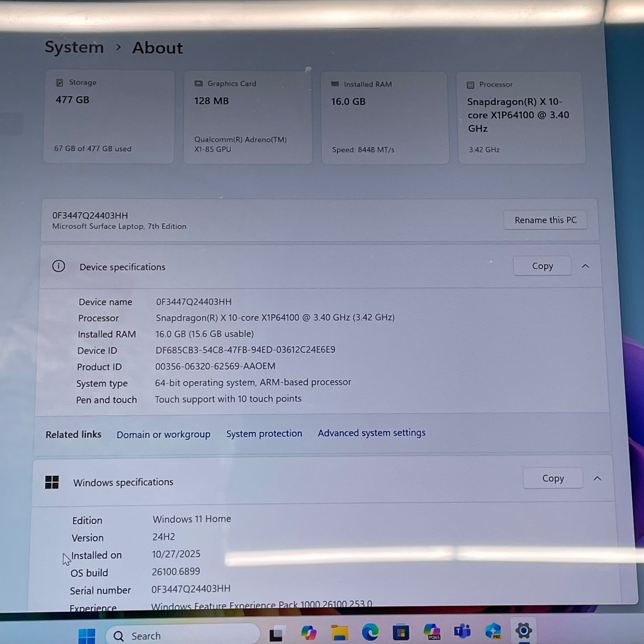644x644 pixels.
Task: Click the Rename this PC button
Action: (545, 220)
